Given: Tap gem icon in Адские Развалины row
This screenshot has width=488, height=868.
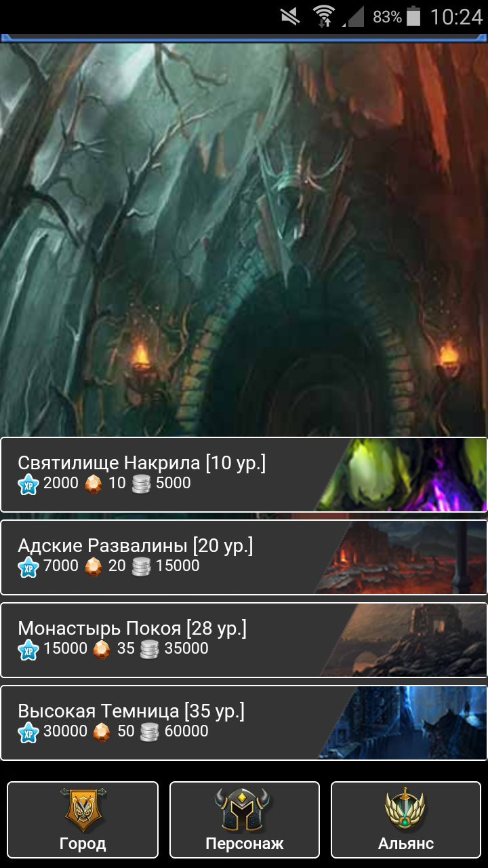Looking at the screenshot, I should coord(94,567).
